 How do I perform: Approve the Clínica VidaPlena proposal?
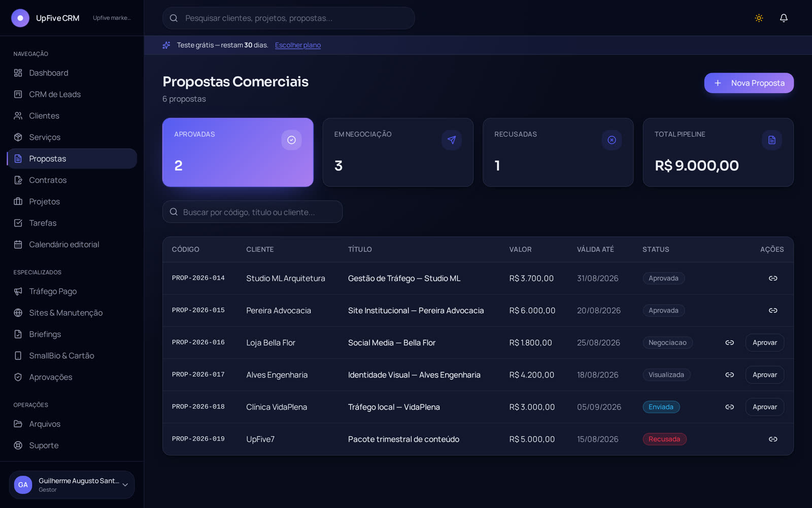tap(764, 407)
